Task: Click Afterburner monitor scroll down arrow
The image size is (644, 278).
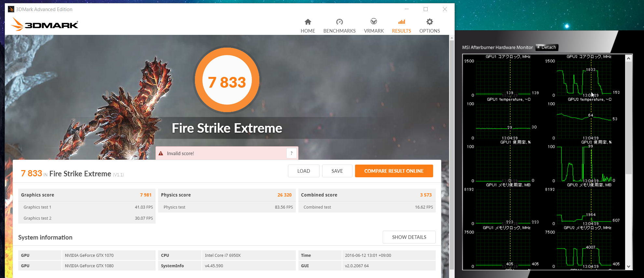Action: [x=629, y=266]
